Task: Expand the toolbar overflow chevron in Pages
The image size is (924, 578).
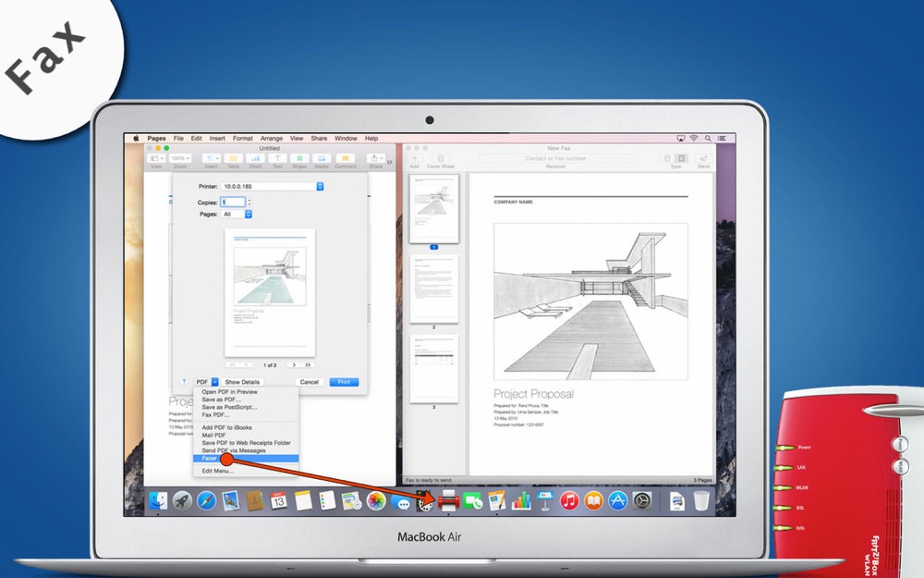Action: (x=390, y=162)
